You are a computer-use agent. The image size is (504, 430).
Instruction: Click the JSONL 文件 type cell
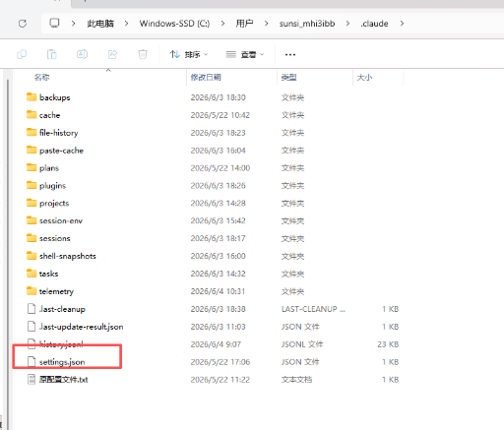(x=302, y=344)
